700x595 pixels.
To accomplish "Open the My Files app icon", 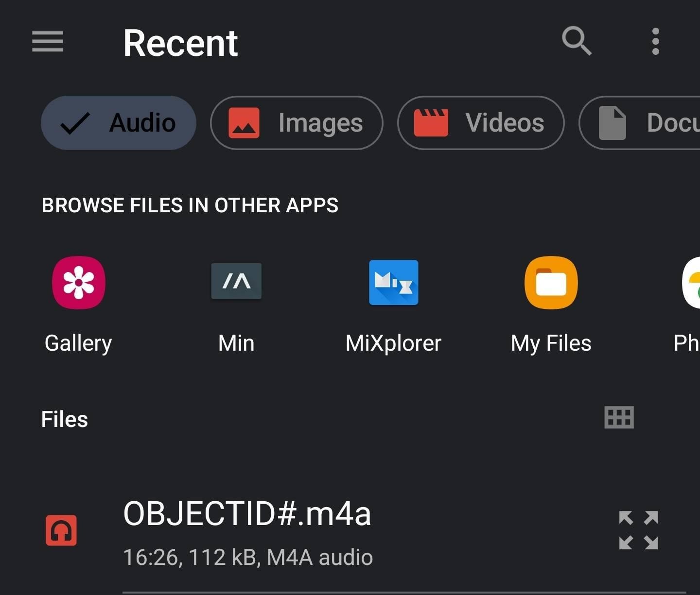I will pos(551,283).
